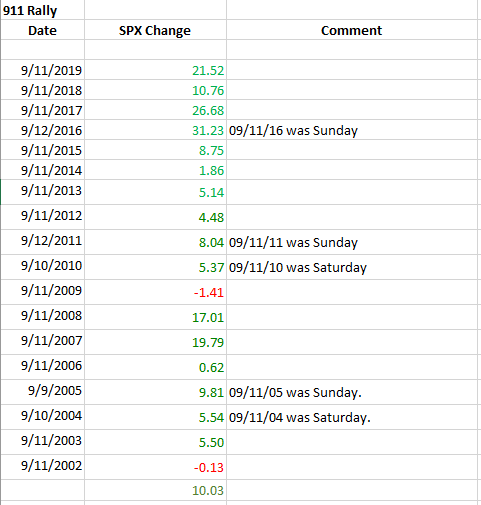Click the cell containing 26.68

click(x=155, y=110)
